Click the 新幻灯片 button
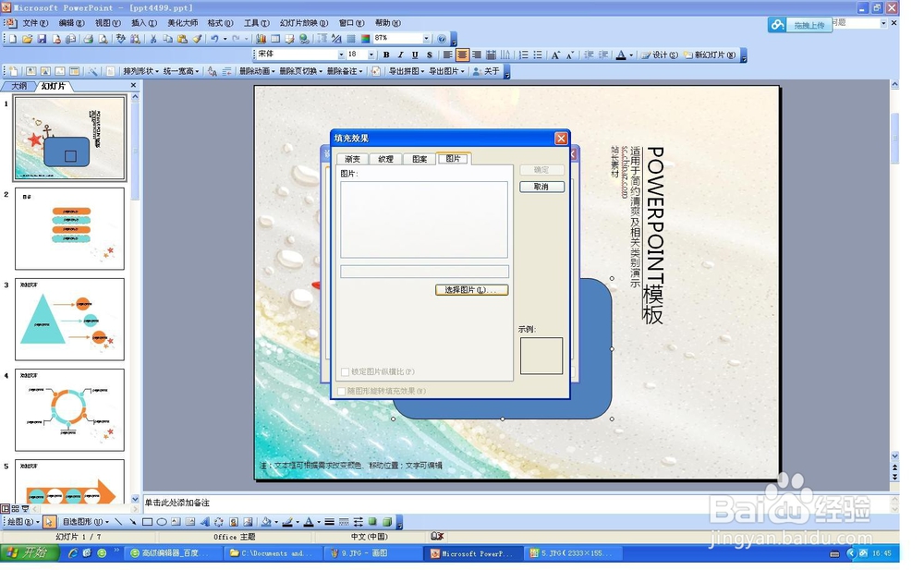Screen dimensions: 924x570 (710, 55)
